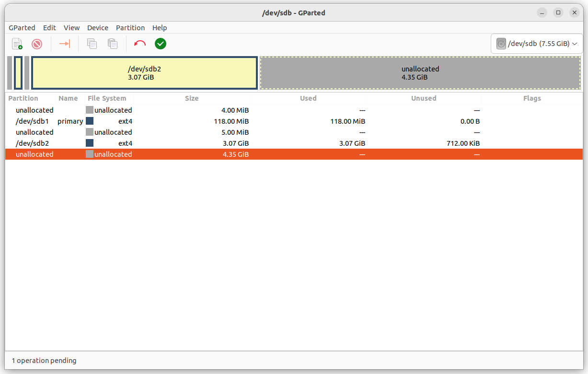Open the Device menu
The height and width of the screenshot is (374, 588).
[x=97, y=28]
